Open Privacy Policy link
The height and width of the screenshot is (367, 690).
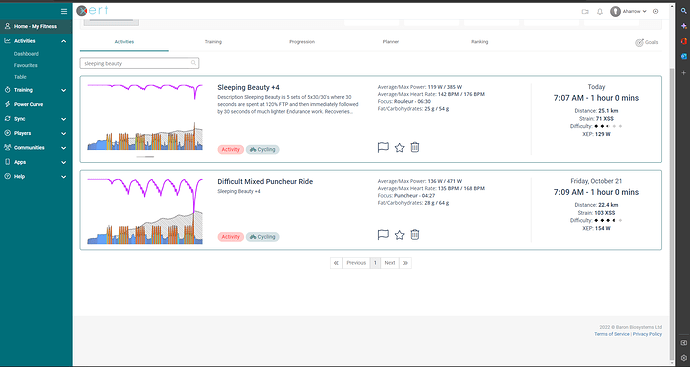point(647,334)
